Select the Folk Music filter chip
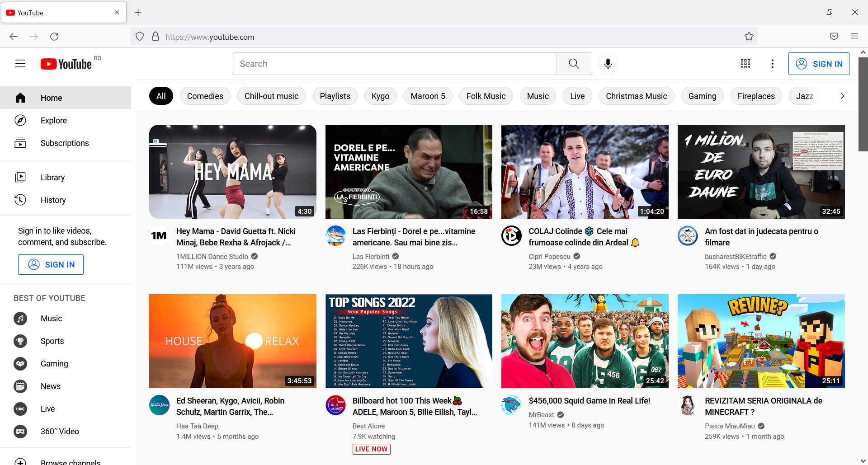 (x=486, y=96)
